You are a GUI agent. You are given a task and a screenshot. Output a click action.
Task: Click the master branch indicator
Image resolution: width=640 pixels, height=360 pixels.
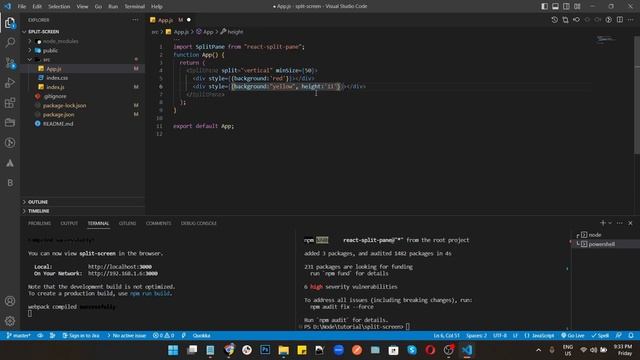click(18, 336)
